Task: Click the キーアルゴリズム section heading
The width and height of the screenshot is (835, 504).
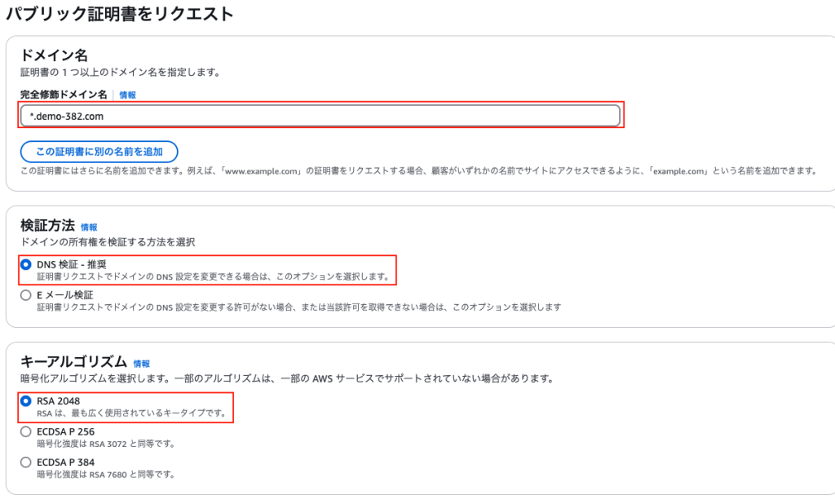Action: pos(73,362)
